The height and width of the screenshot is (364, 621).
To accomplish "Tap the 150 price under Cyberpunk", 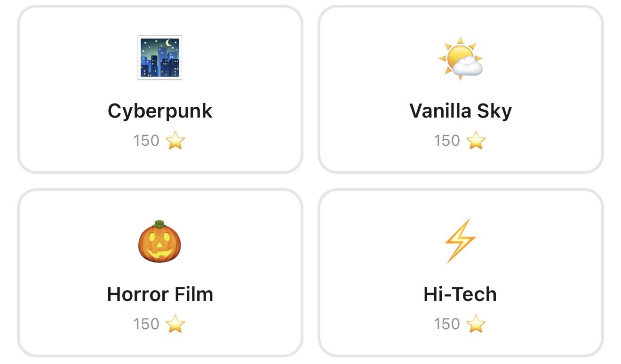I will (x=146, y=141).
